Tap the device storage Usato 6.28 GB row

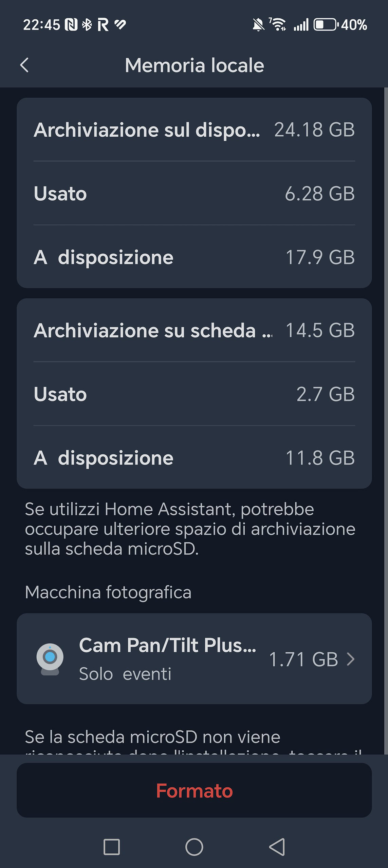point(194,193)
